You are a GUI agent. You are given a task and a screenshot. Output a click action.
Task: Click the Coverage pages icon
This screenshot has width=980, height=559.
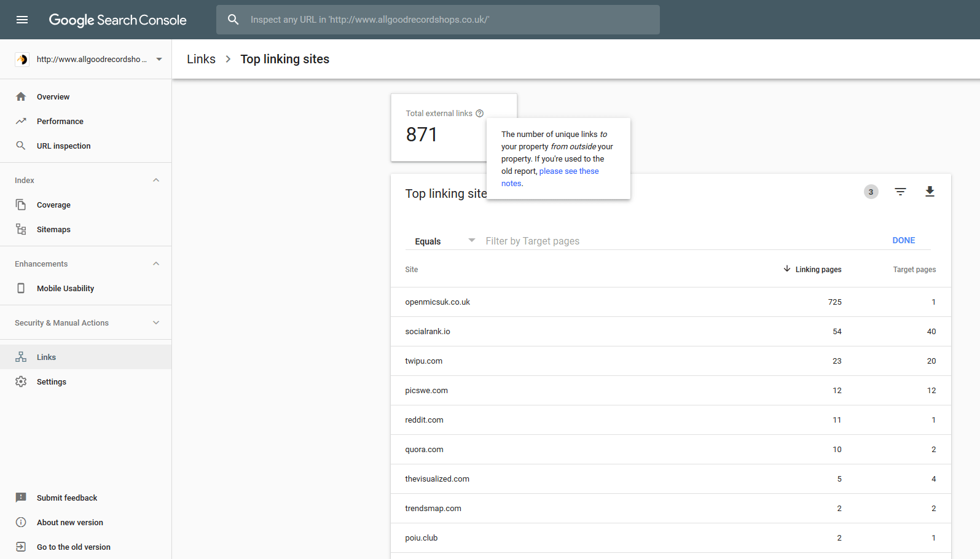[x=21, y=205]
